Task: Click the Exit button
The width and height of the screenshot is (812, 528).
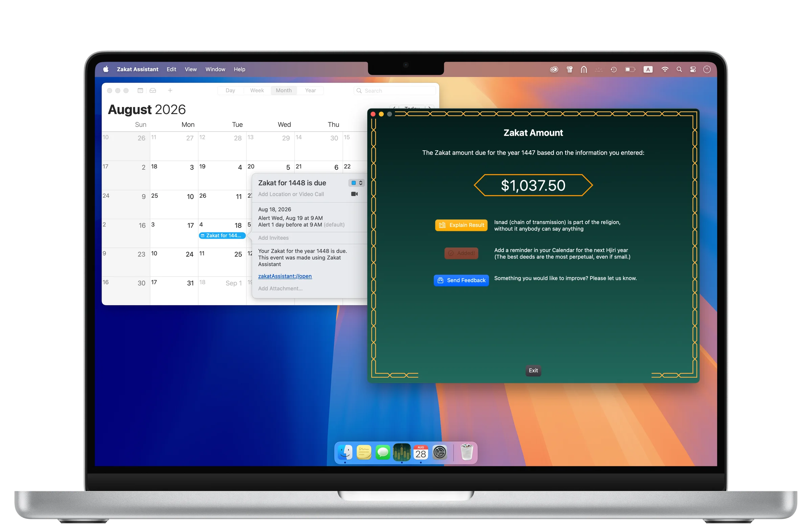Action: tap(533, 371)
